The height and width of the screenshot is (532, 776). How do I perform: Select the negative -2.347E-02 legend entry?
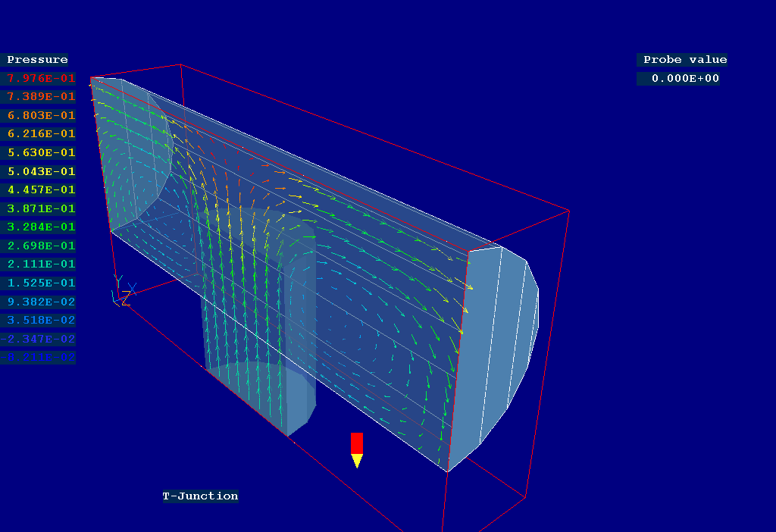pos(41,339)
